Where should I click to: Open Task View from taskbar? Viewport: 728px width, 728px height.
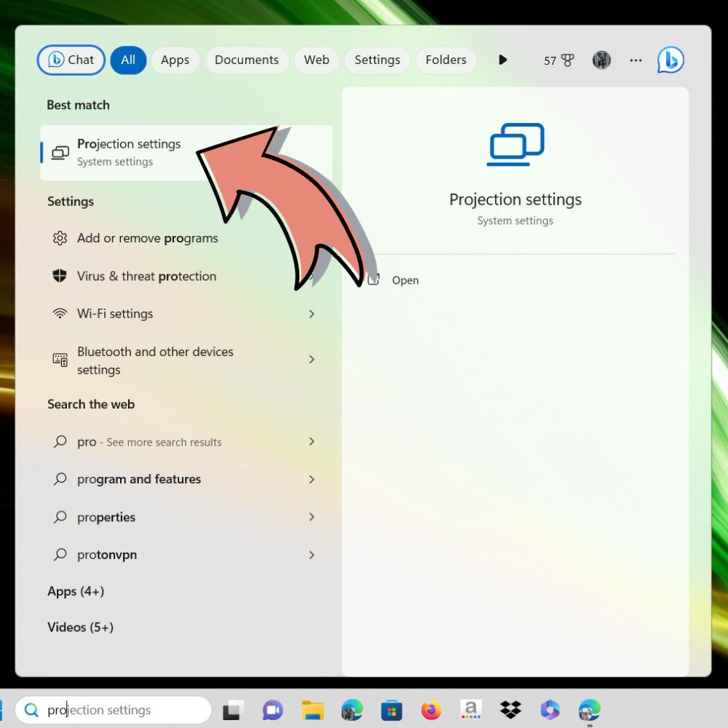233,710
